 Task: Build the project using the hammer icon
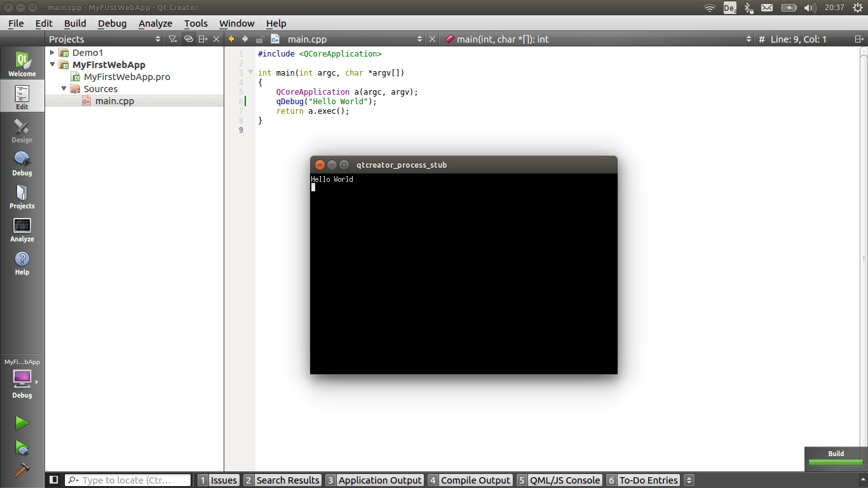click(22, 471)
